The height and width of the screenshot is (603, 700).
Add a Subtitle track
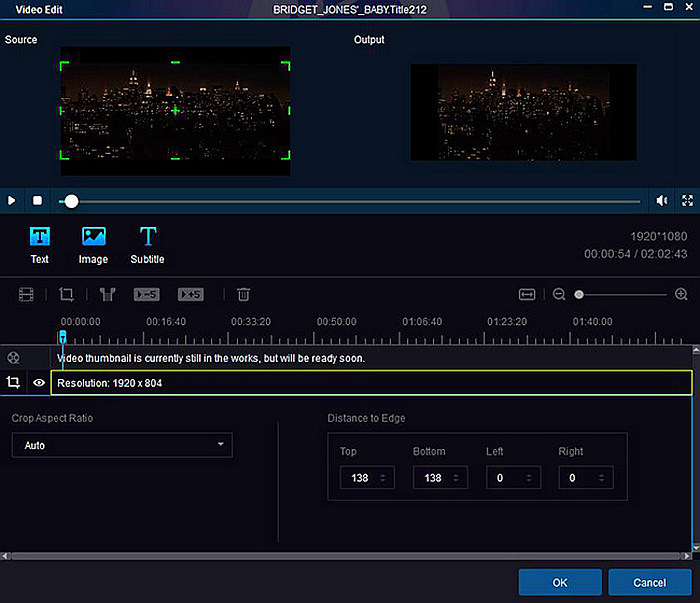coord(147,245)
